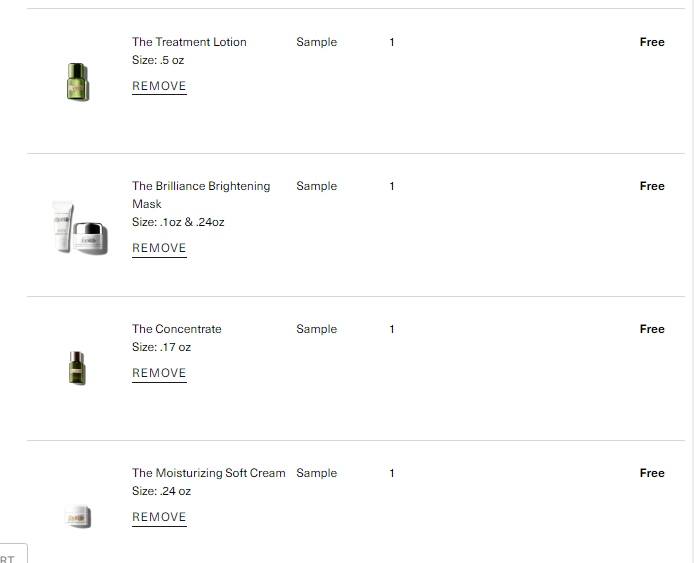Click the Brightening Mask quantity value
Screen dimensions: 694x563
pos(392,186)
